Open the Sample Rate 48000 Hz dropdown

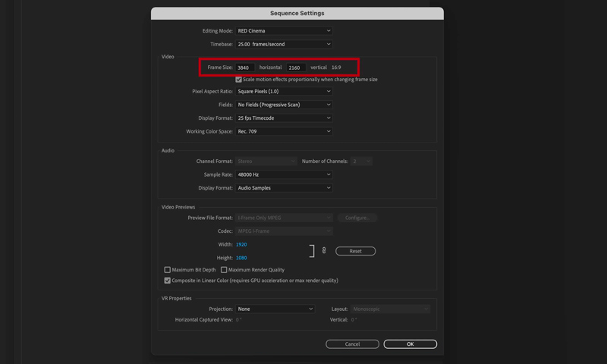[x=284, y=174]
